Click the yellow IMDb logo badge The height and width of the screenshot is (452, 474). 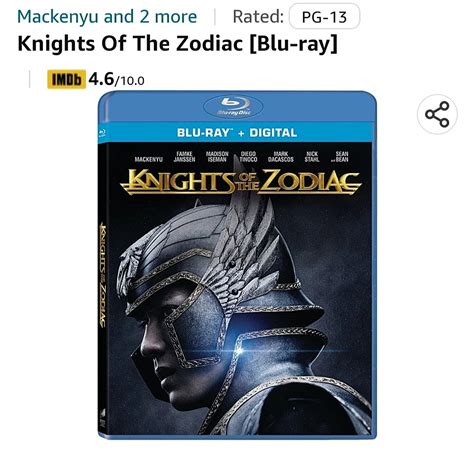click(66, 79)
